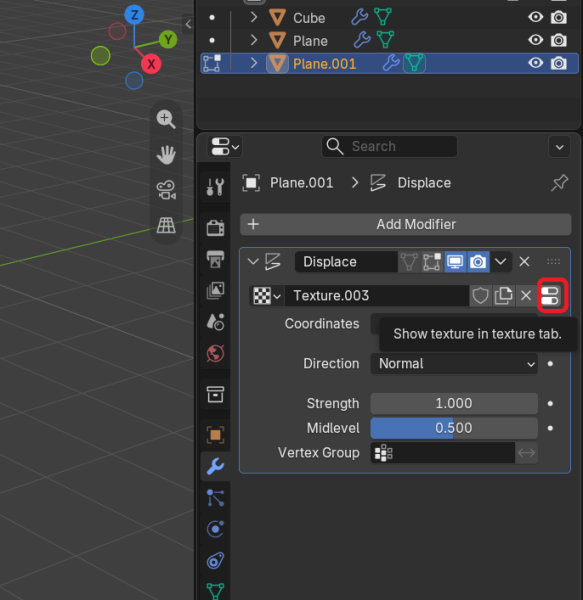Open the Collection properties tab
Viewport: 583px width, 600px height.
point(215,395)
